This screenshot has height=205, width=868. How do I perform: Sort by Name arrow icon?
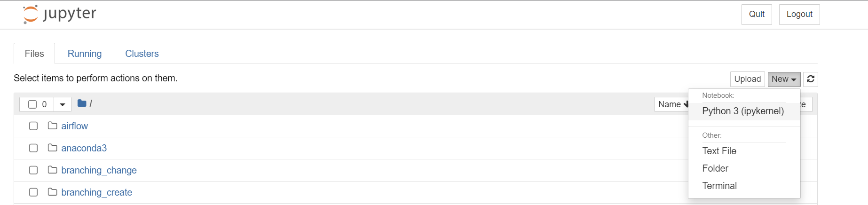coord(686,104)
